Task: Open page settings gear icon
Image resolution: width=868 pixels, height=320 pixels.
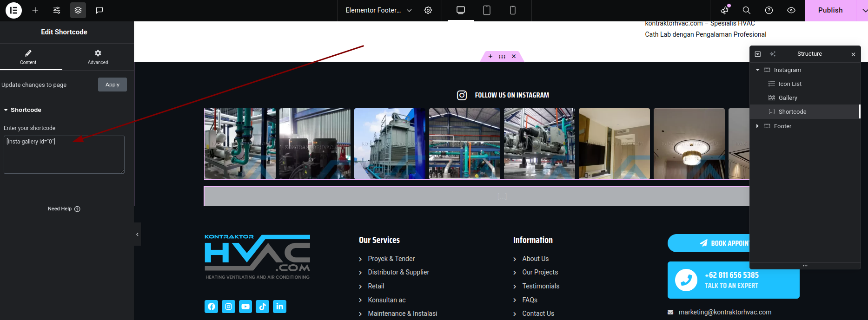Action: (428, 10)
